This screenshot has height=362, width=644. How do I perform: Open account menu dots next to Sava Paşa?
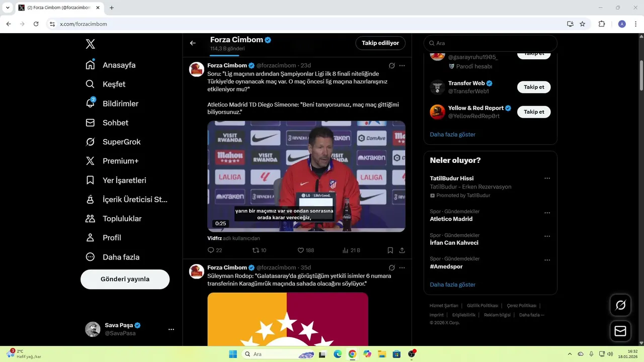coord(171,329)
